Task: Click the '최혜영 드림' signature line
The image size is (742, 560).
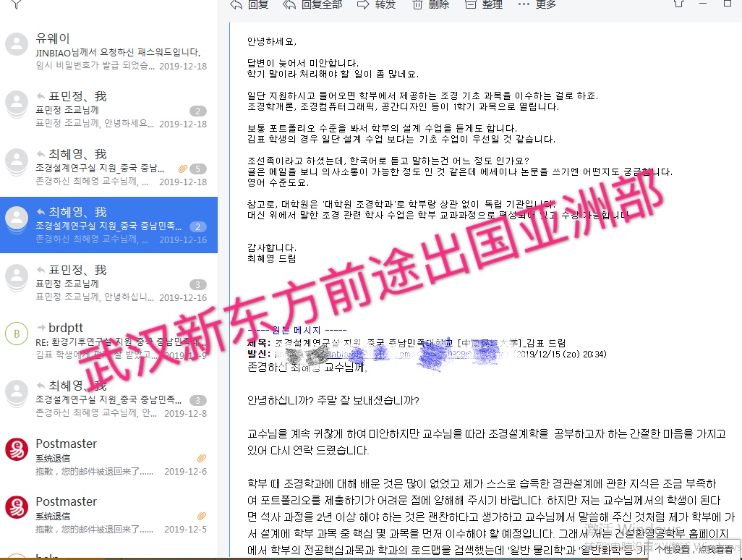Action: 272,258
